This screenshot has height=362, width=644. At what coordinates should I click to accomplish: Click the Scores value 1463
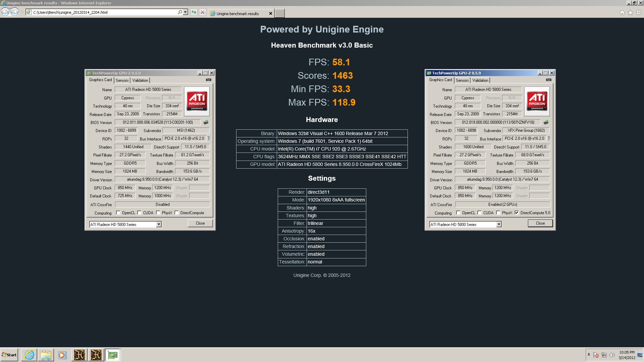coord(342,75)
